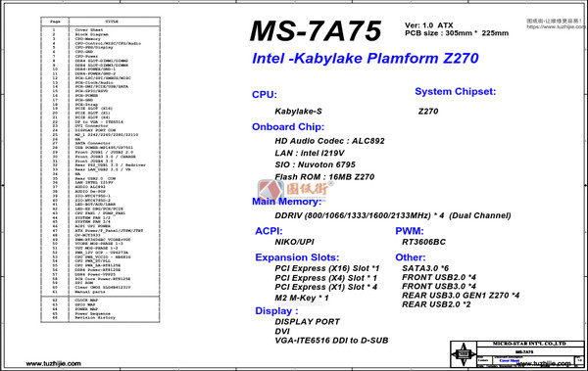Select the DDRIV memory speeds line
The image size is (588, 371).
point(393,215)
